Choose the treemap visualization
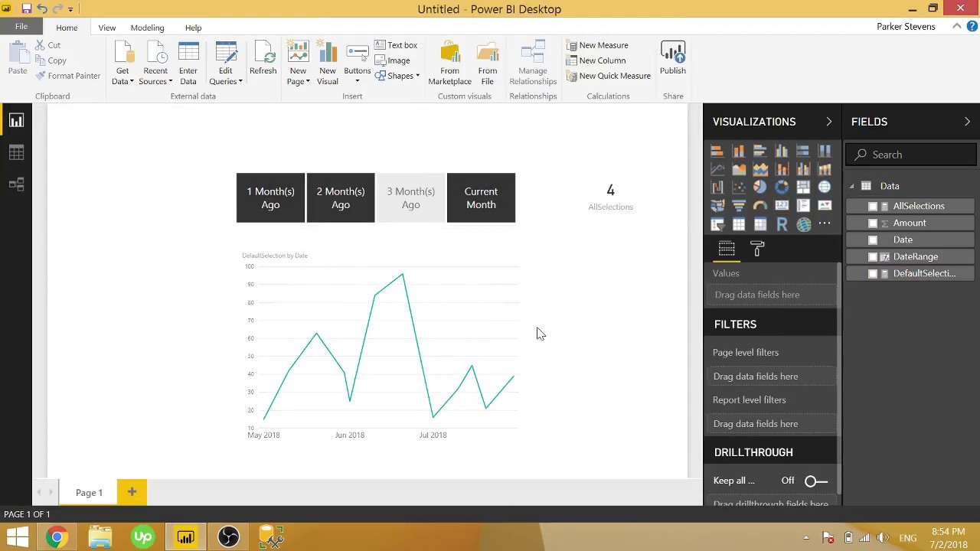980x551 pixels. click(x=803, y=187)
